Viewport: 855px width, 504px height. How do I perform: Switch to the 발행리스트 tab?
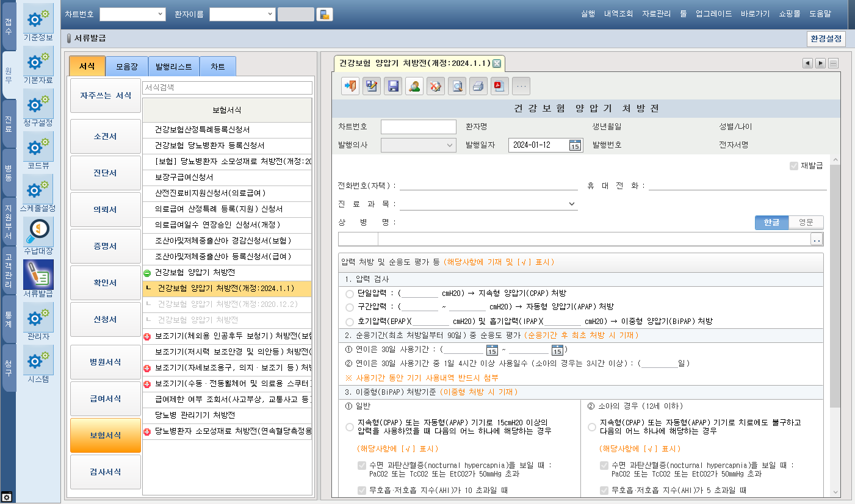click(x=173, y=67)
